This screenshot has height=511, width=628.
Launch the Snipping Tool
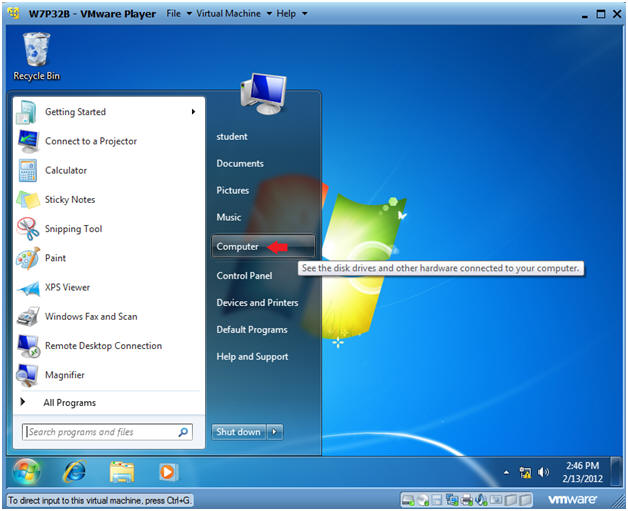109,229
